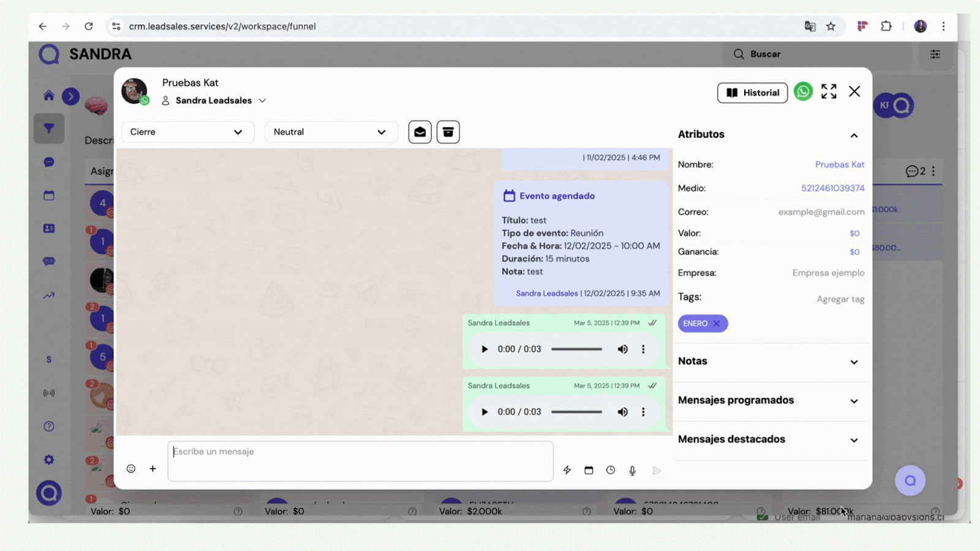Click the quick replies lightning icon
The image size is (980, 551).
pos(567,470)
